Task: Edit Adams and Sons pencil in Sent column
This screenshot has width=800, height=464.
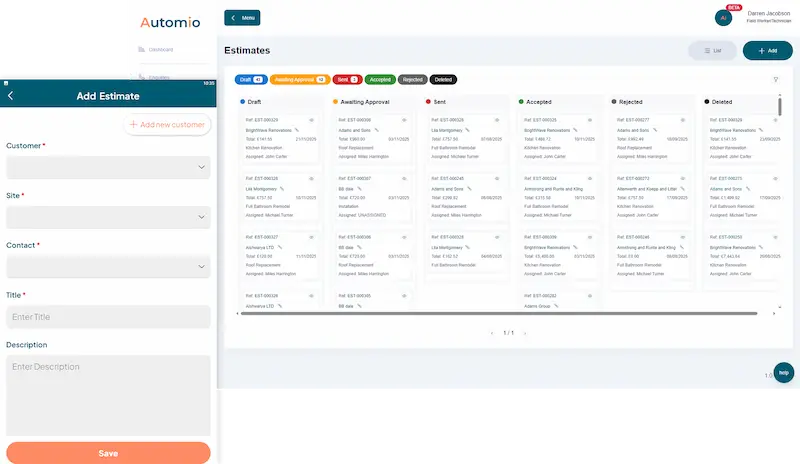Action: 469,189
